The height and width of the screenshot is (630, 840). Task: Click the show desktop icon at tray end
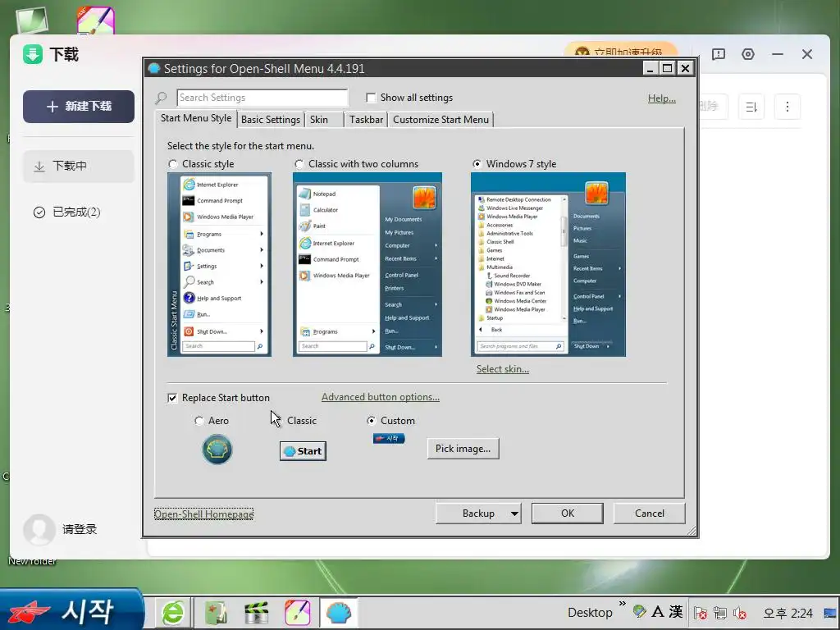[x=830, y=613]
